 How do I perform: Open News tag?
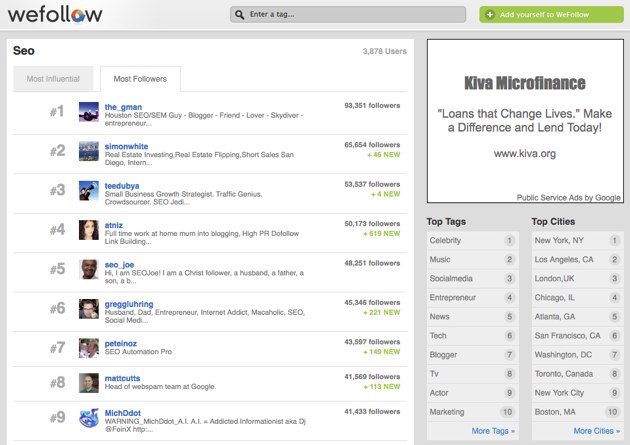[472, 316]
